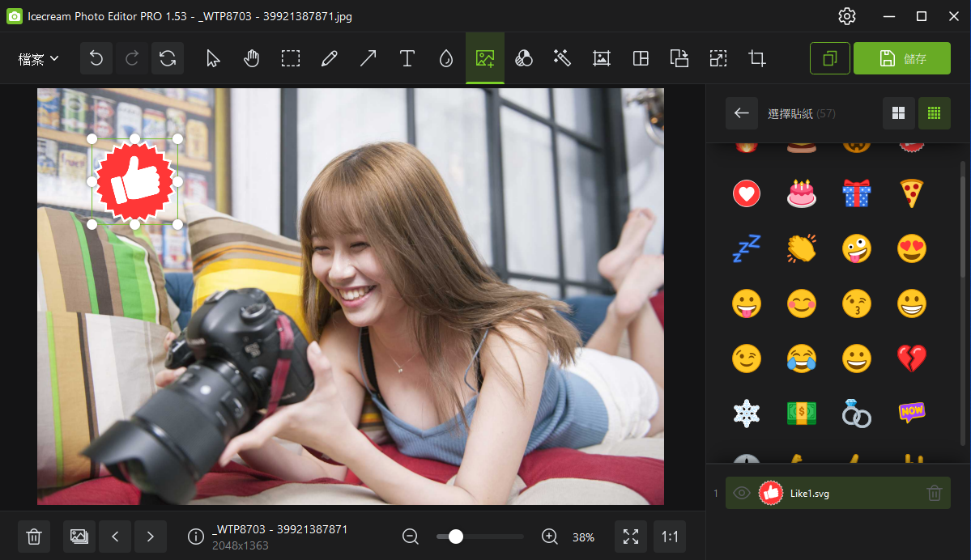The width and height of the screenshot is (971, 560).
Task: Go back from the sticker selection panel
Action: point(741,113)
